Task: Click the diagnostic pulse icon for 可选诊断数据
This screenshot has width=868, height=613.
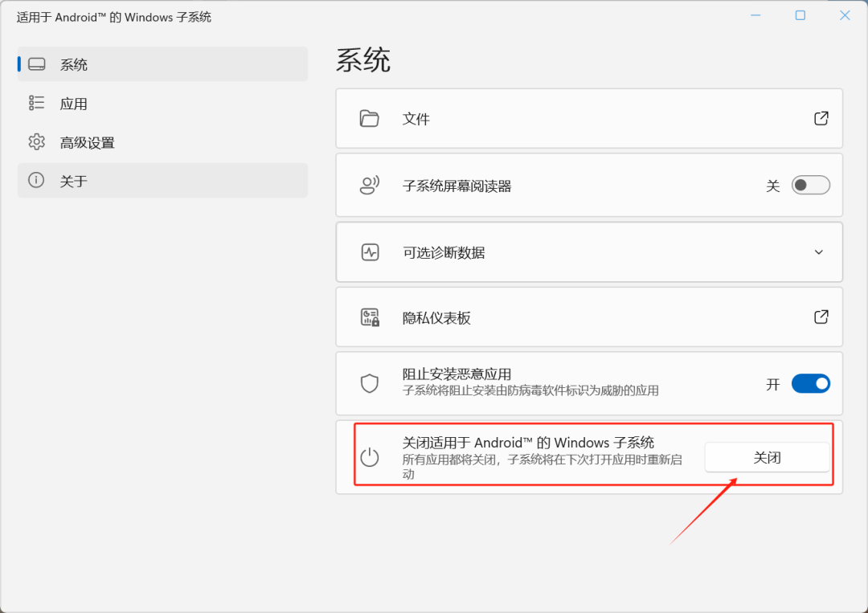Action: (x=370, y=252)
